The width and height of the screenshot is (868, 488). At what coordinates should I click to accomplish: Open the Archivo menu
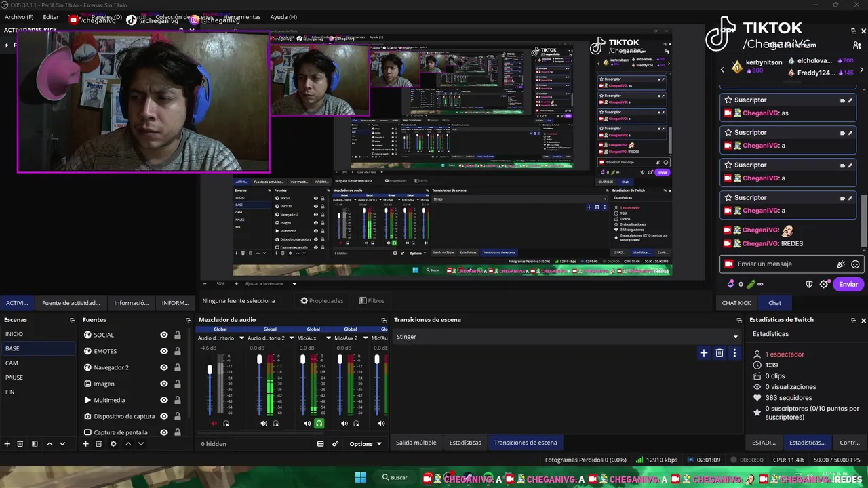point(19,17)
